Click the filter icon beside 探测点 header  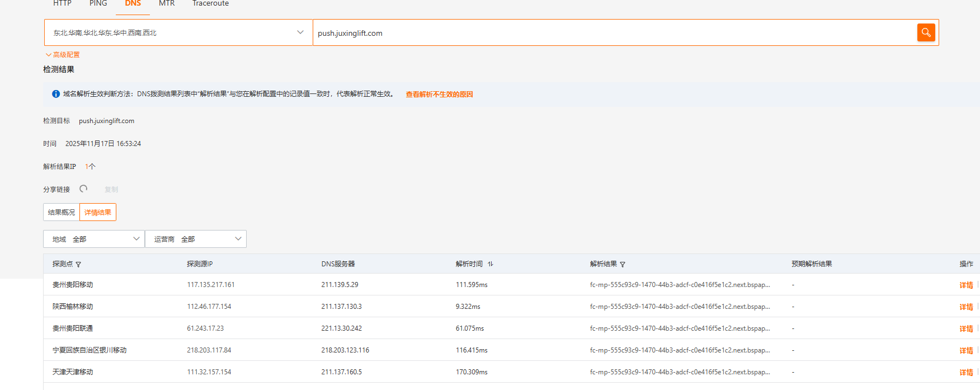pos(78,265)
